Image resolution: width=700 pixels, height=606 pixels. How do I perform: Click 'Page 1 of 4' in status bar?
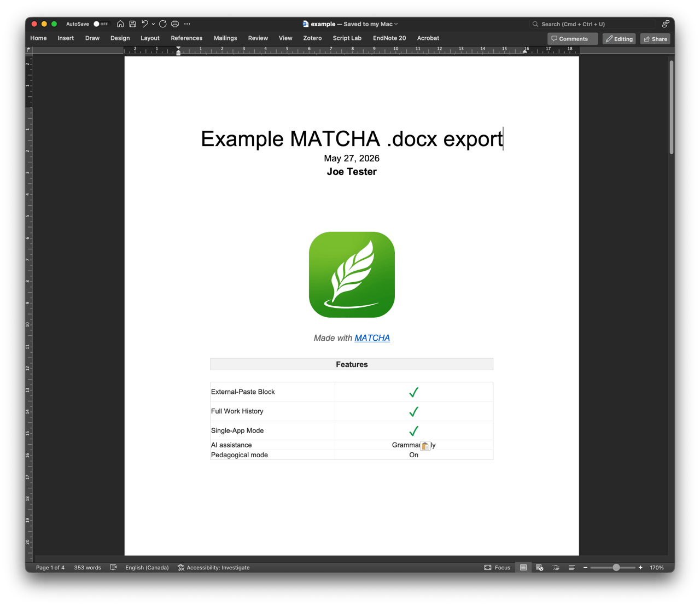[x=50, y=568]
